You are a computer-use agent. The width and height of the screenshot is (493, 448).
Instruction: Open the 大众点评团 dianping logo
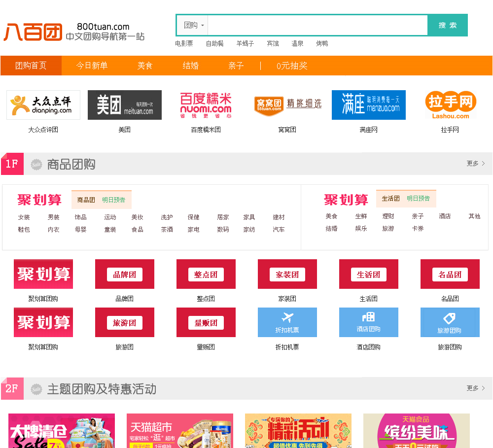coord(43,105)
